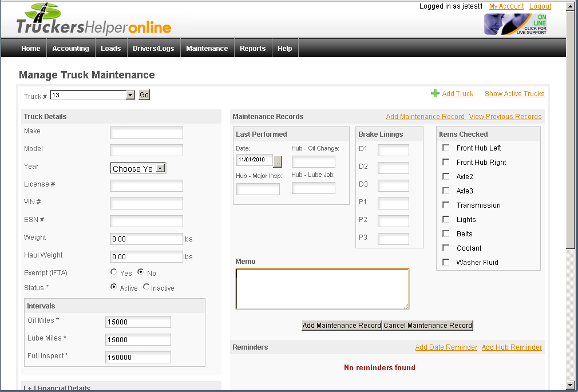Check the Front Hub Left checkbox
The width and height of the screenshot is (578, 392).
[x=446, y=148]
